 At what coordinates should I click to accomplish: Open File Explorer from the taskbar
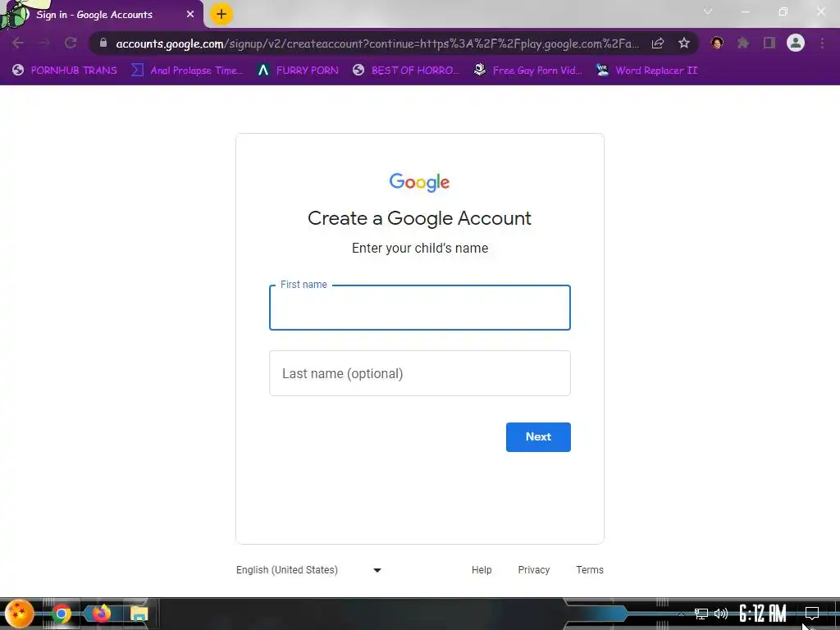(x=139, y=614)
